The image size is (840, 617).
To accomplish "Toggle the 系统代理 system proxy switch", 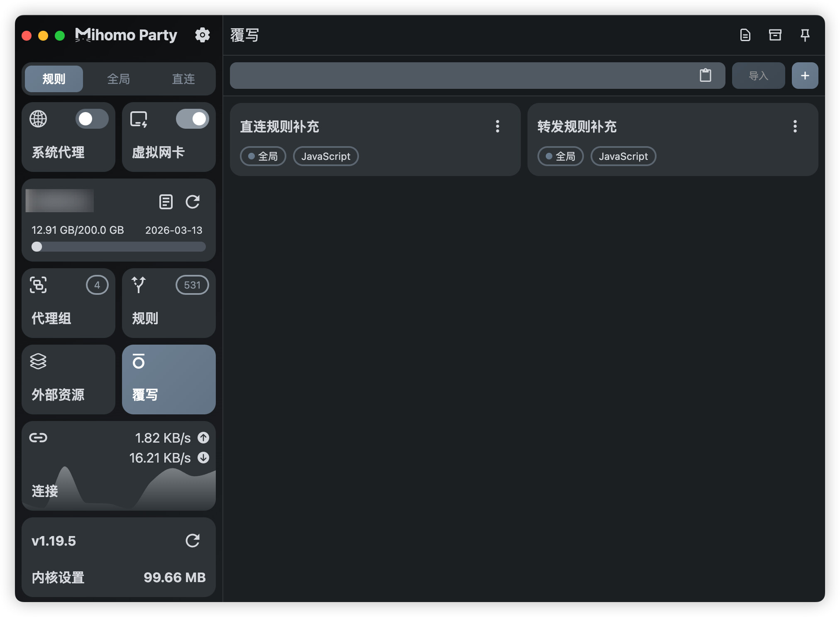I will pos(92,119).
